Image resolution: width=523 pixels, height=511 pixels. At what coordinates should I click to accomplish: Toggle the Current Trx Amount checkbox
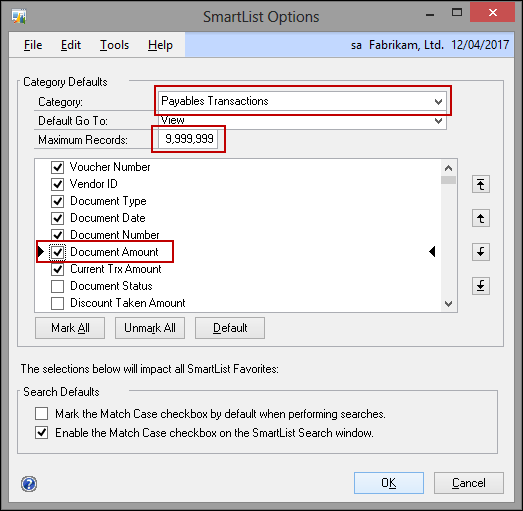pyautogui.click(x=57, y=269)
